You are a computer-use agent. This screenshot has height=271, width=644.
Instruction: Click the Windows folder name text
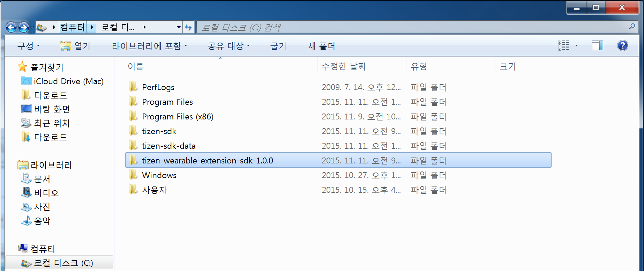[x=159, y=175]
